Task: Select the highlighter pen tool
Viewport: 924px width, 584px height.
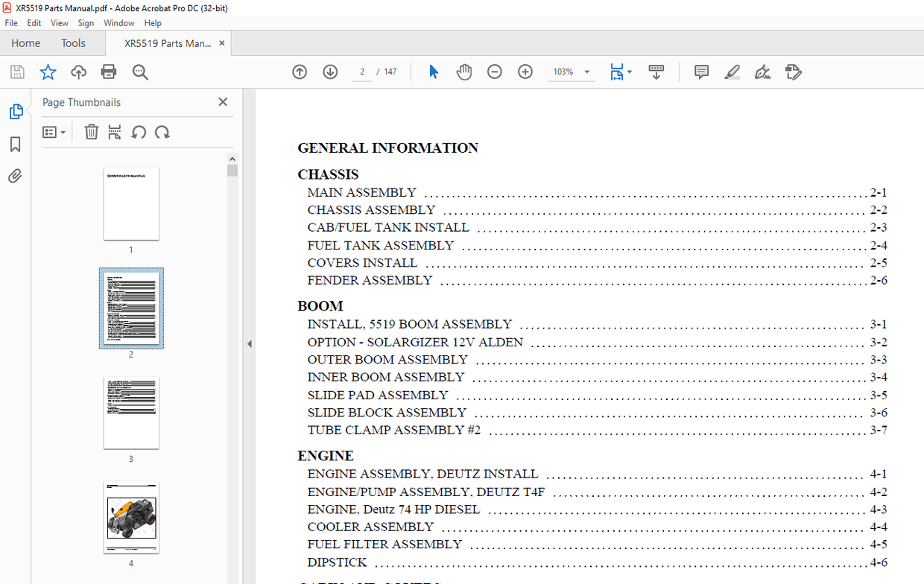Action: tap(732, 72)
